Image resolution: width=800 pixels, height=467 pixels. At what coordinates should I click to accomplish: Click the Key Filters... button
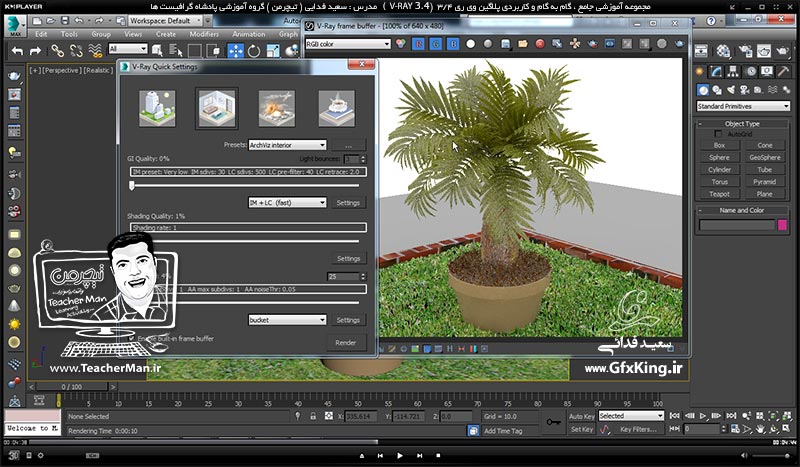point(638,429)
